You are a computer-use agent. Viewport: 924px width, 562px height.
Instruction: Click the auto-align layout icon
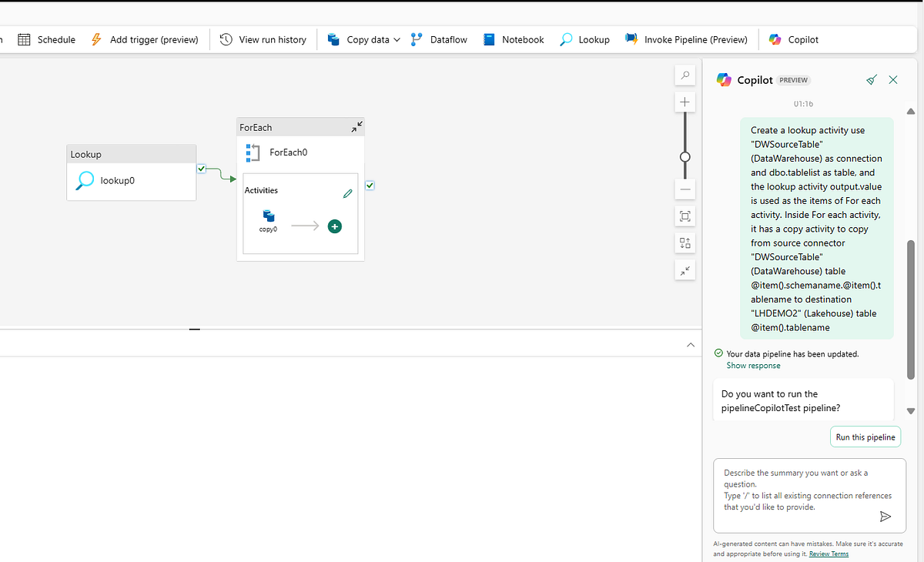point(685,243)
